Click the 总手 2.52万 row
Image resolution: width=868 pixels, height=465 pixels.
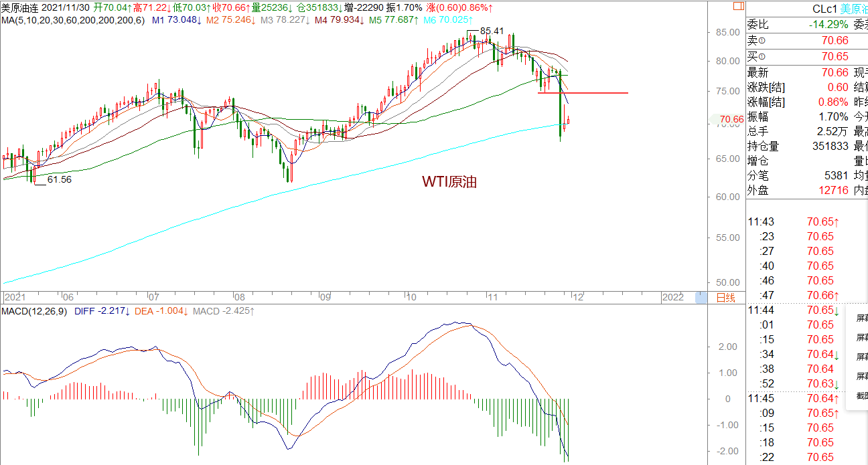point(798,131)
